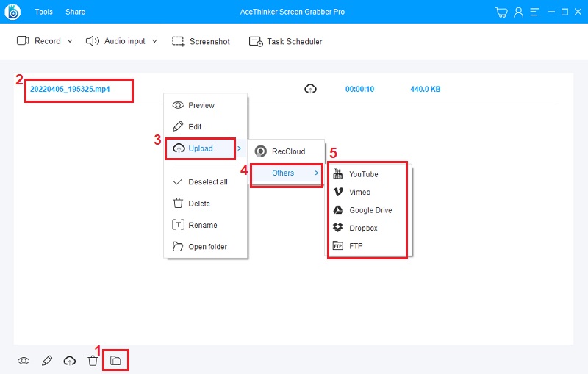This screenshot has height=374, width=588.
Task: Choose Rename from the context menu
Action: point(206,225)
